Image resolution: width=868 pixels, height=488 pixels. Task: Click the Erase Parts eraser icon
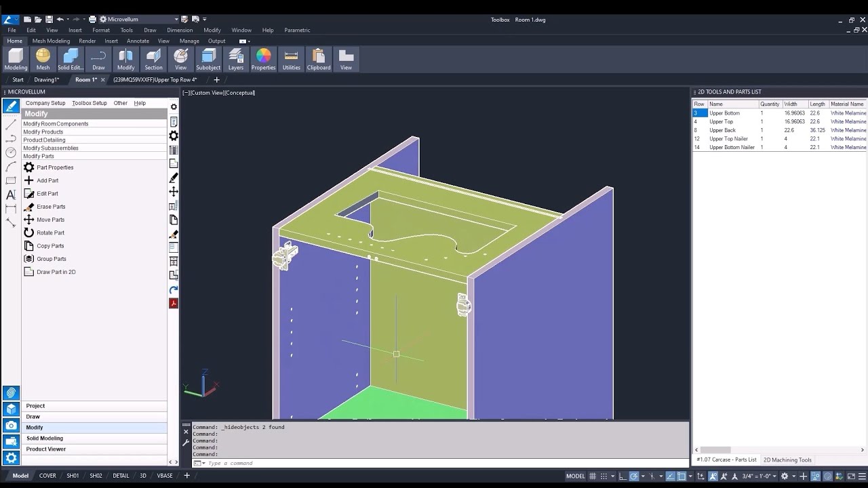[29, 207]
